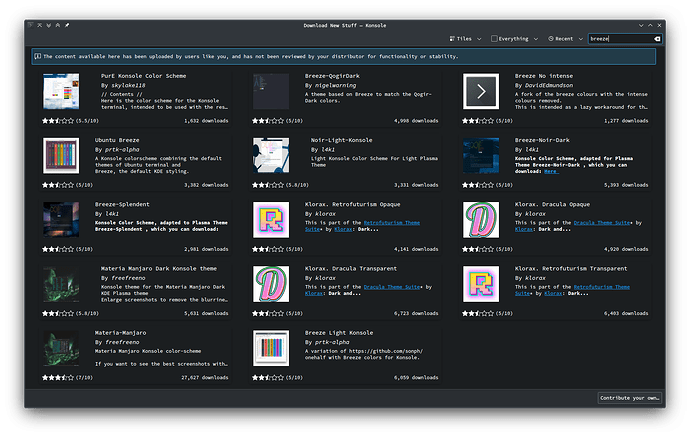Click star rating of Materia Manjaro Dark Konsole theme
Screen dimensions: 690x436
pyautogui.click(x=58, y=313)
